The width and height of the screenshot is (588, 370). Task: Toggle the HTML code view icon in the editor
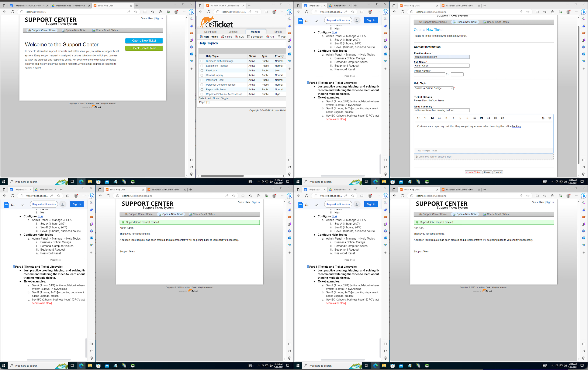pos(418,118)
